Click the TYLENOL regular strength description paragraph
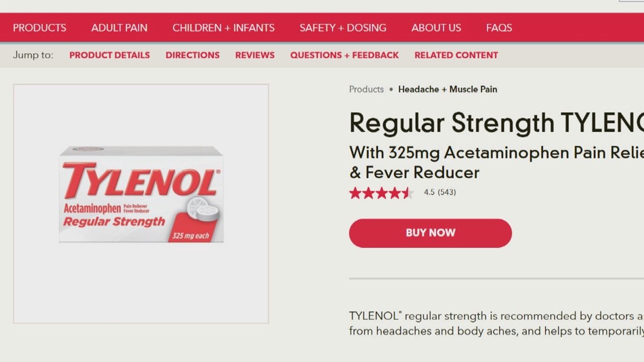Image resolution: width=644 pixels, height=362 pixels. click(x=497, y=324)
